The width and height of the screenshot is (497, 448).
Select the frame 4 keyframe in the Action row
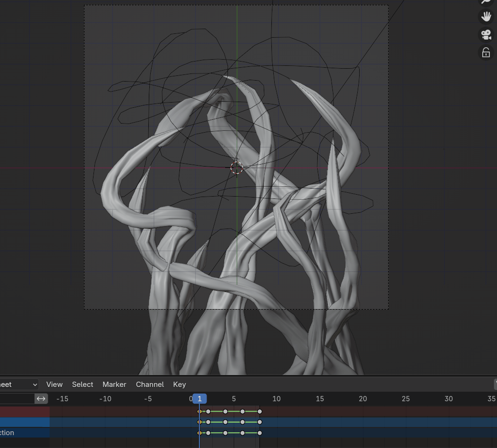click(225, 433)
